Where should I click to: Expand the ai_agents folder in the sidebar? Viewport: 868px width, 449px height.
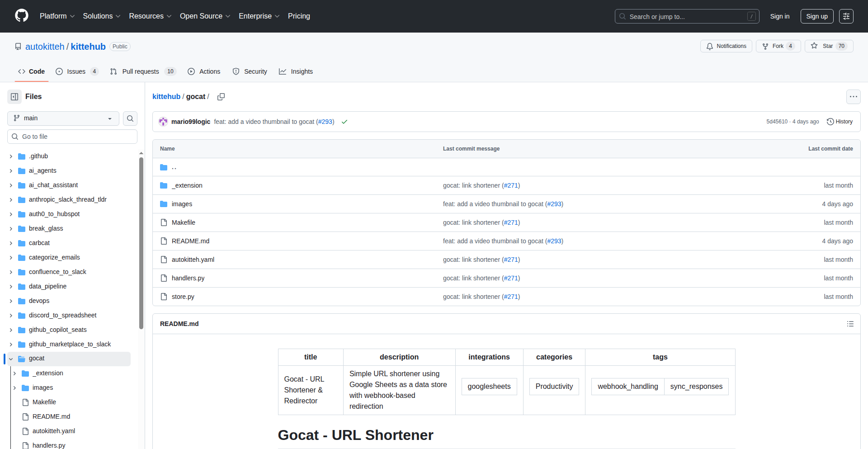pos(10,170)
